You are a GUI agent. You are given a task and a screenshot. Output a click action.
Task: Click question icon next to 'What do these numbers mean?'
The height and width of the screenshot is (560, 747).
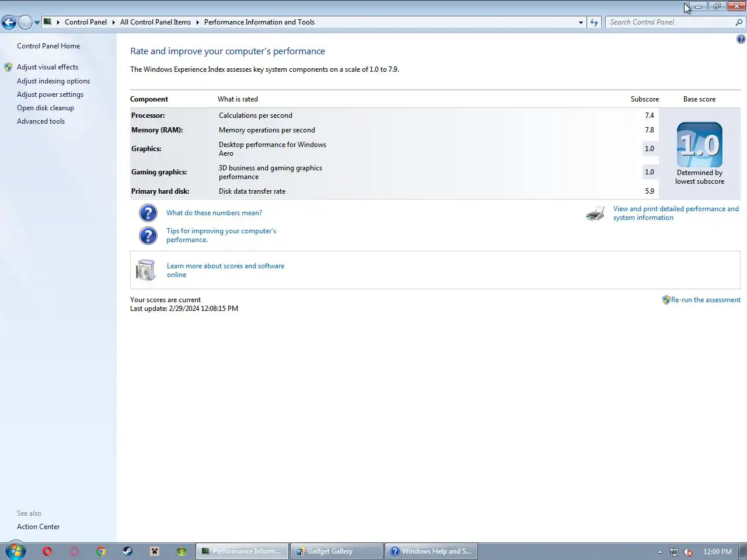(x=148, y=213)
